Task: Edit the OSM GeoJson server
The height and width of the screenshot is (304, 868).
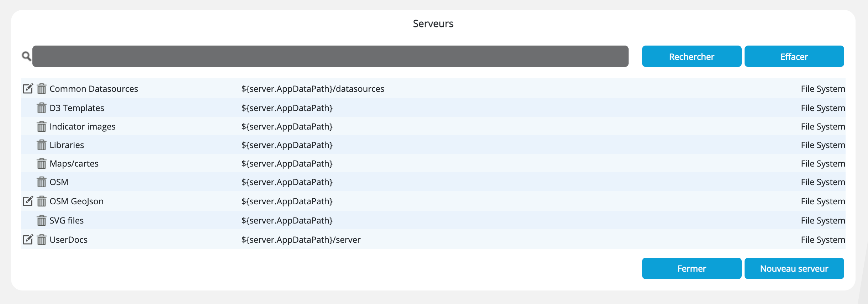Action: point(28,201)
